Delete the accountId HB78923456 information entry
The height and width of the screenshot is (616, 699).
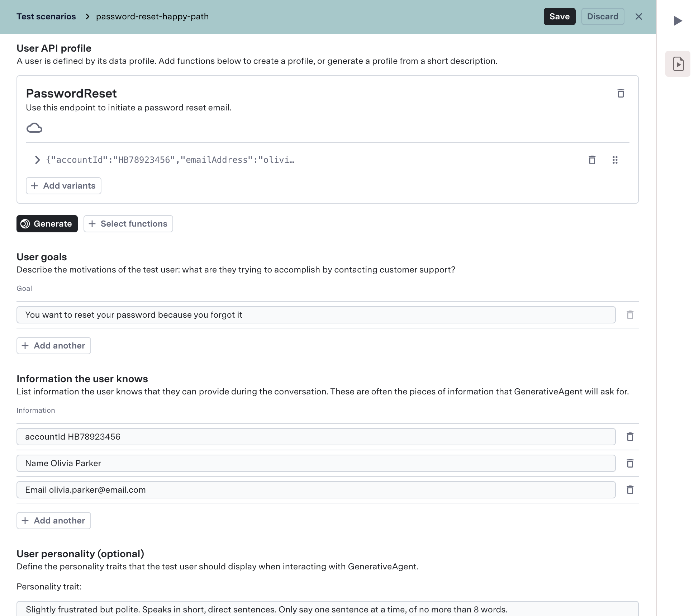tap(630, 437)
